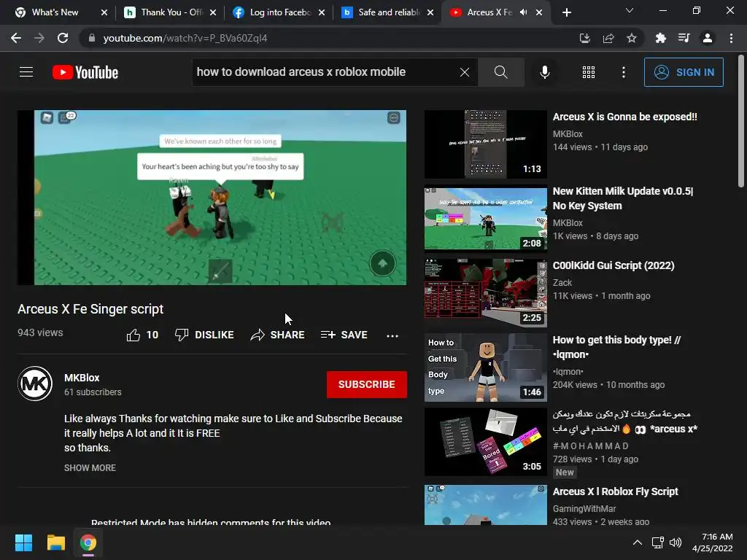Open File Explorer from taskbar
The image size is (747, 560).
pos(55,542)
